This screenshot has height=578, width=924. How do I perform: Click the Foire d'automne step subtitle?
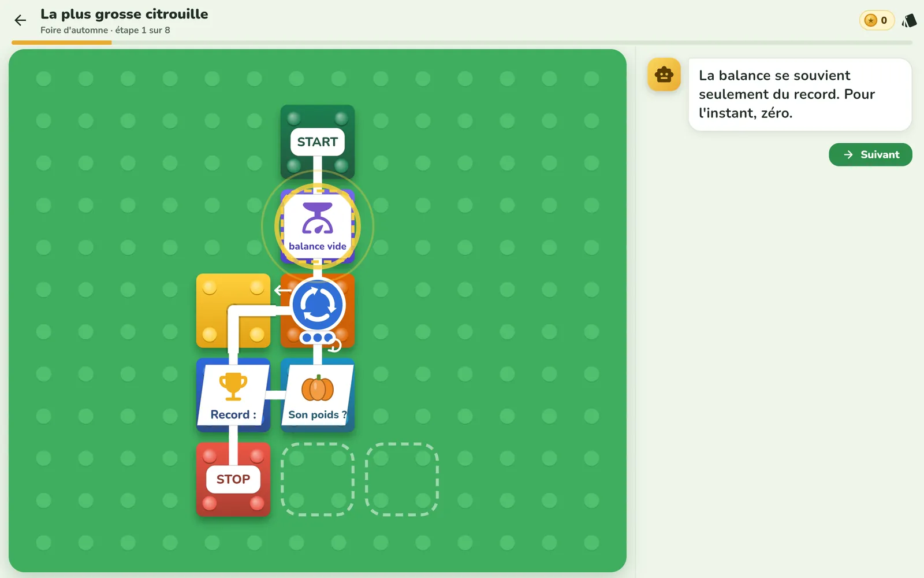coord(105,30)
